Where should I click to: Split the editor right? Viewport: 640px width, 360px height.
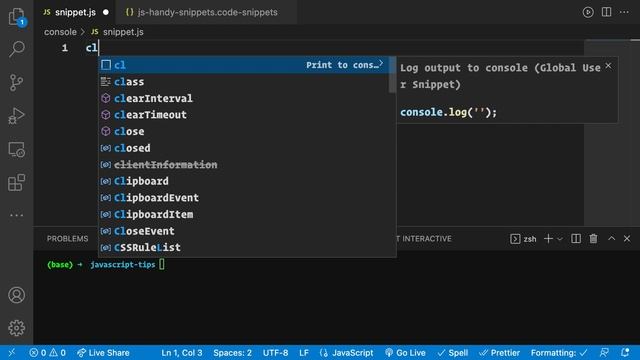[607, 12]
